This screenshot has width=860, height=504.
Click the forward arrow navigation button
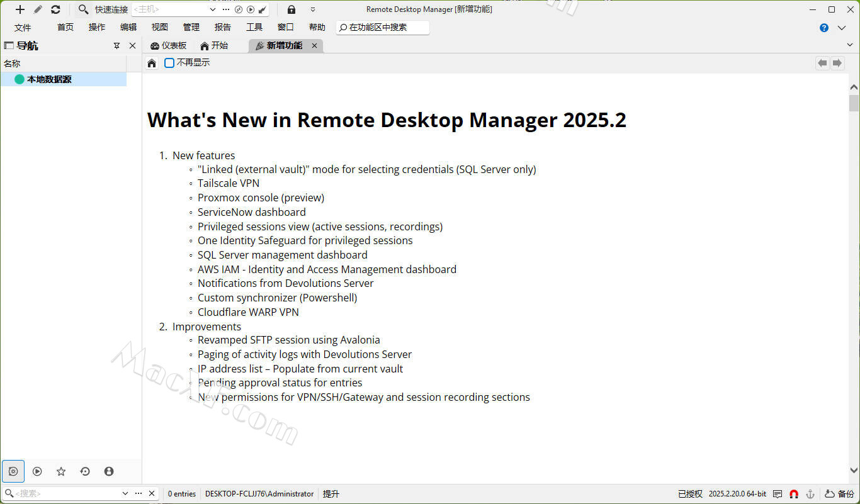837,63
